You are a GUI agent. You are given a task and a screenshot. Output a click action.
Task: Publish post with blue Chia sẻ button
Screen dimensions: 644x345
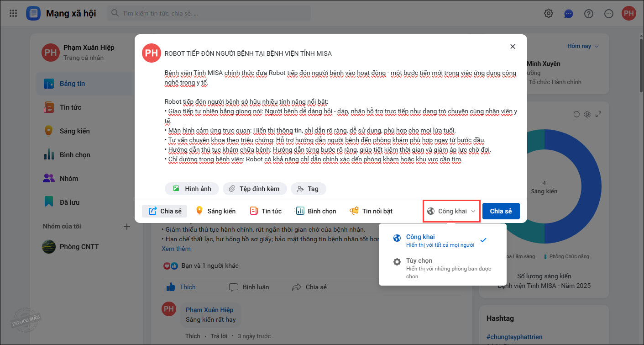click(x=501, y=211)
